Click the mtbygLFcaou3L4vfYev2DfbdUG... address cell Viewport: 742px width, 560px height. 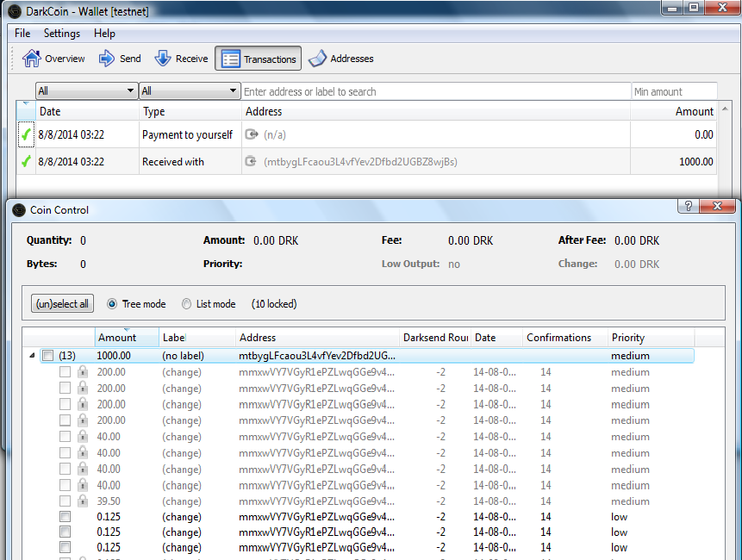click(317, 356)
